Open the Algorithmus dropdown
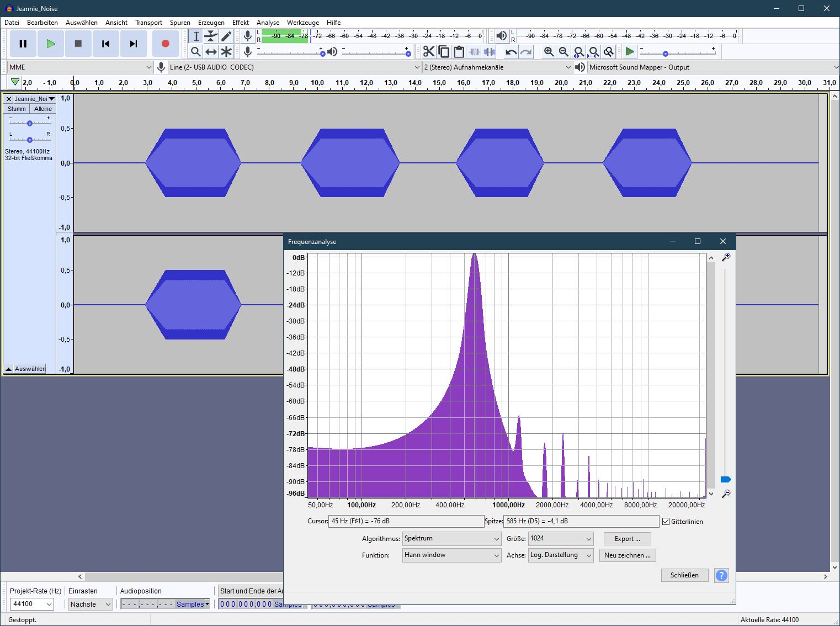This screenshot has width=840, height=626. point(451,538)
